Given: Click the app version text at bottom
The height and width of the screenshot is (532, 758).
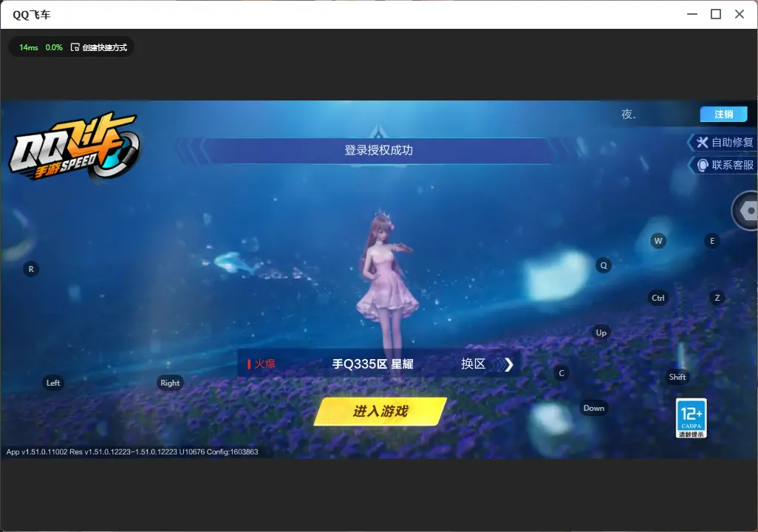Looking at the screenshot, I should pos(132,451).
